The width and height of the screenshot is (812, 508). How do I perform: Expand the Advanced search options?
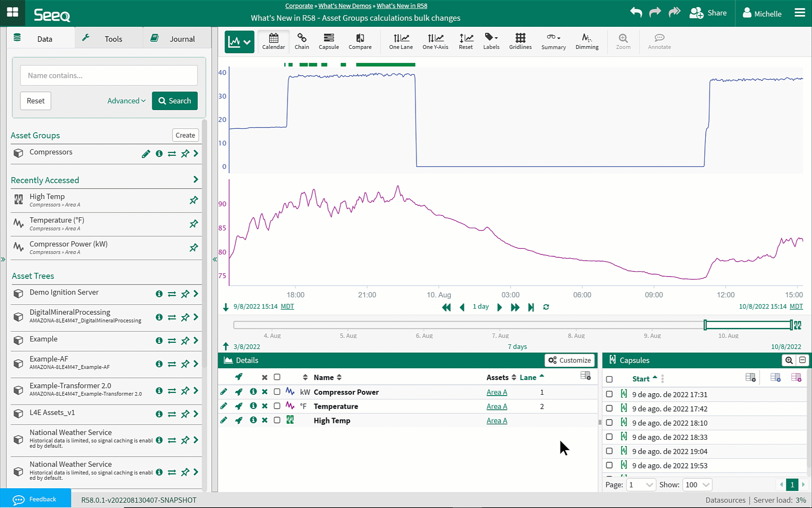tap(126, 101)
